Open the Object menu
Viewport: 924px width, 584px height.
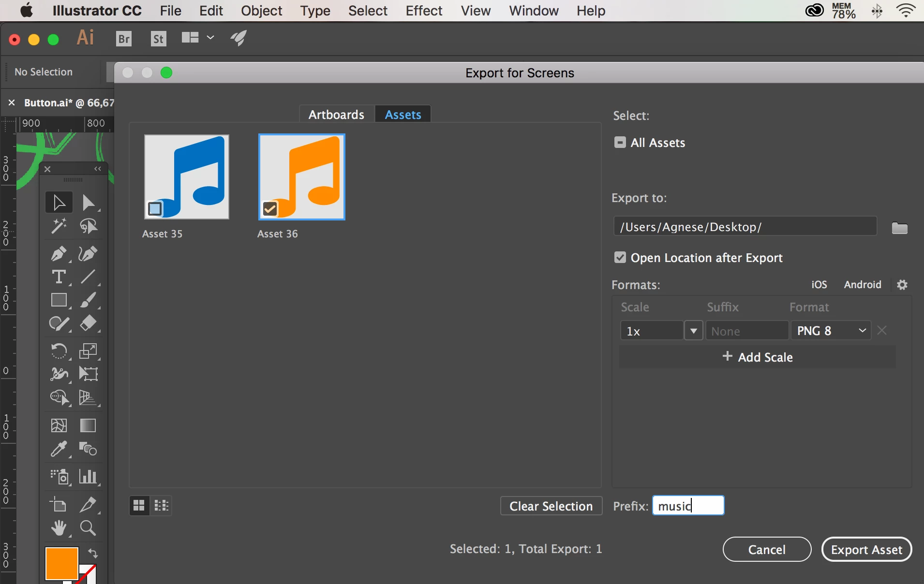point(261,11)
